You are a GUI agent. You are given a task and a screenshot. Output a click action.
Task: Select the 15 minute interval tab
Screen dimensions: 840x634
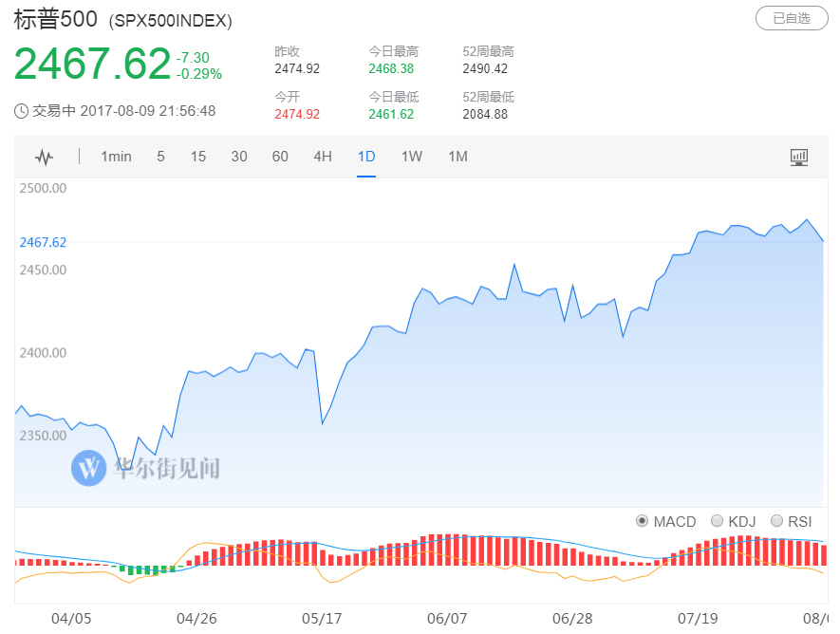197,157
